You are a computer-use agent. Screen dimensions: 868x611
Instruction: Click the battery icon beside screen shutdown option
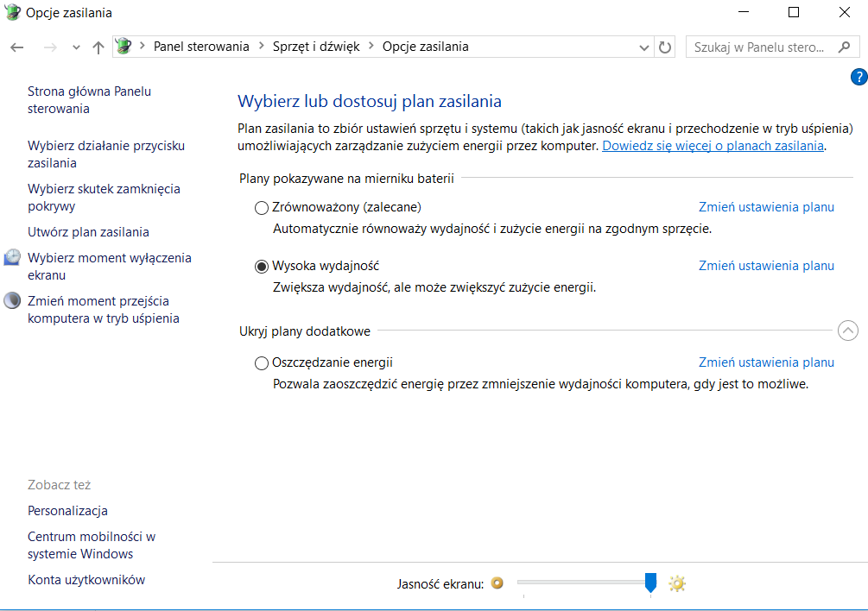click(12, 256)
